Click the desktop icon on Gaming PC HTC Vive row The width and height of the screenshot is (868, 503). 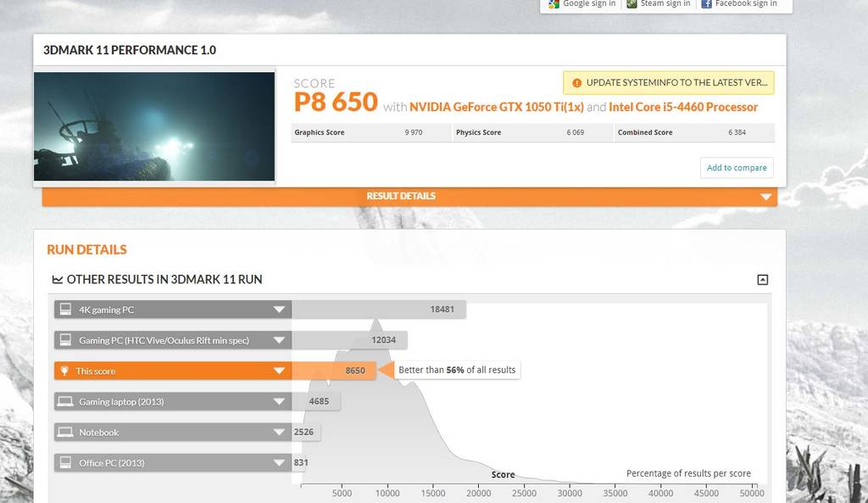coord(65,339)
